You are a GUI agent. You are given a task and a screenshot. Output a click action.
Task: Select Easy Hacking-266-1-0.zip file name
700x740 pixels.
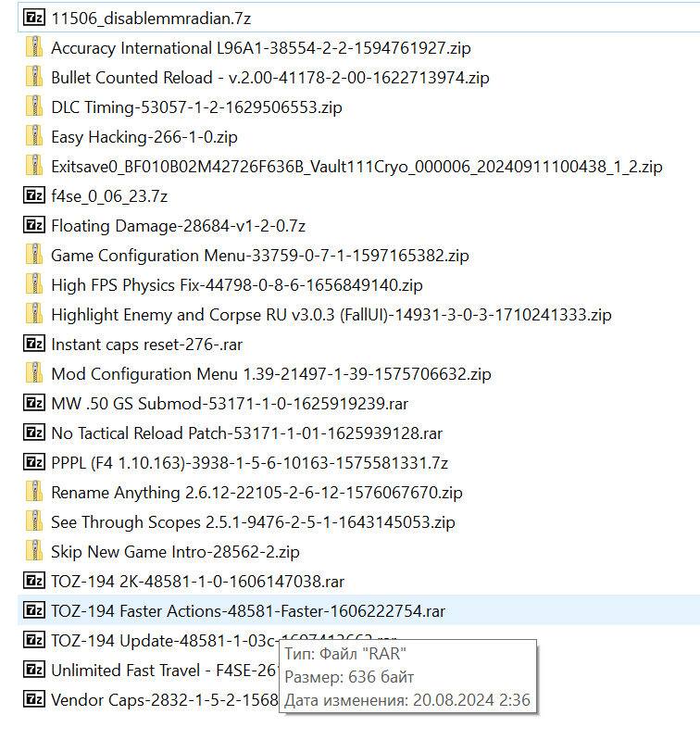(x=144, y=137)
